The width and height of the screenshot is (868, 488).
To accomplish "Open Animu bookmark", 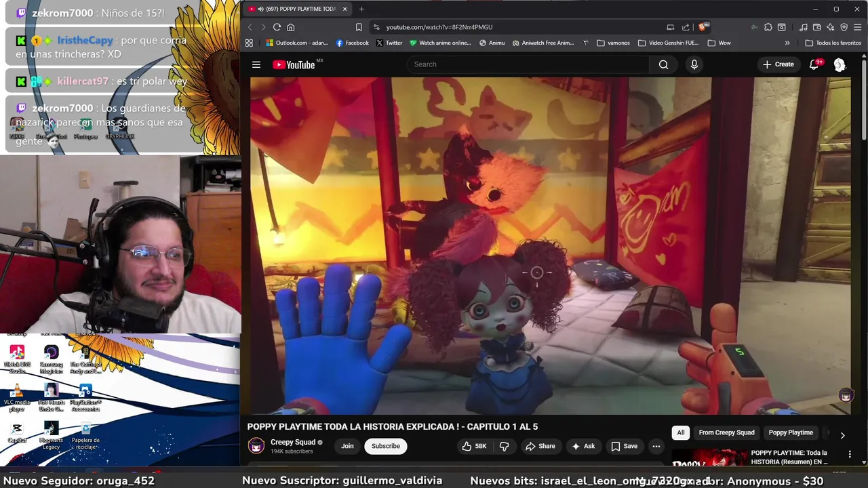I will pos(492,43).
